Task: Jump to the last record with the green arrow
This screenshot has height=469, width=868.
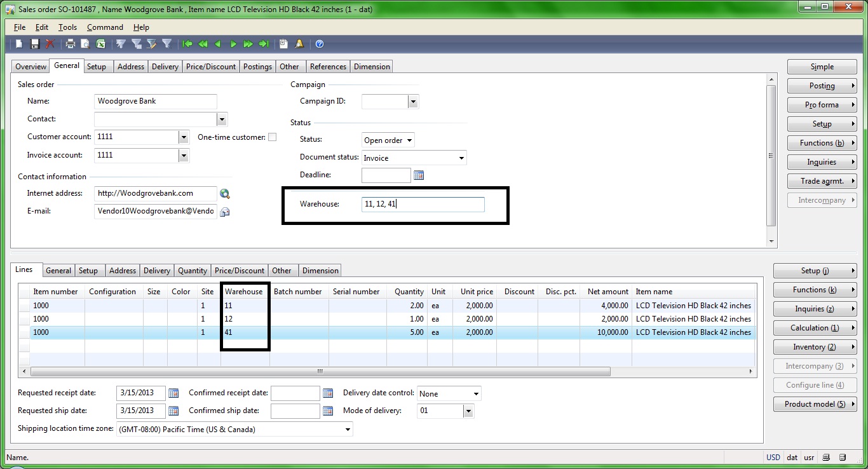Action: (264, 44)
